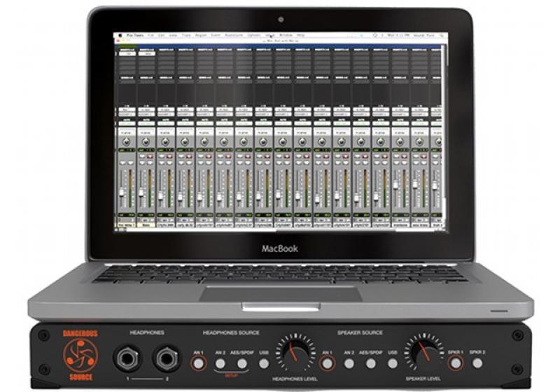The width and height of the screenshot is (560, 392).
Task: Select AN 1 under Speaker Source
Action: pyautogui.click(x=327, y=363)
